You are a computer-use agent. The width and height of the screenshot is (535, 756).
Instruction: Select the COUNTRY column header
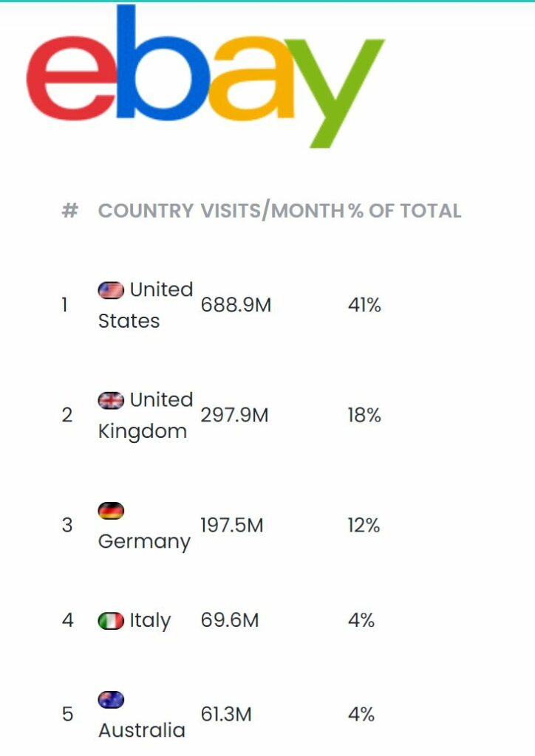[146, 210]
